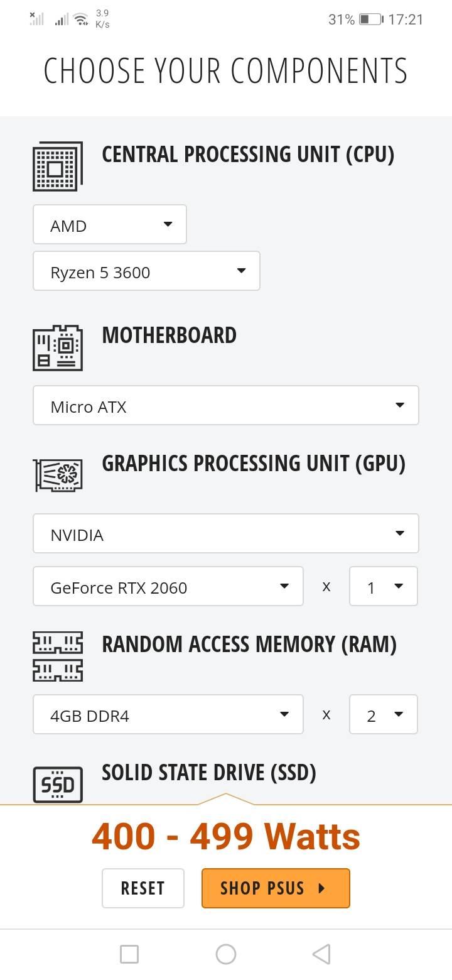Open the Micro ATX motherboard dropdown

tap(226, 405)
